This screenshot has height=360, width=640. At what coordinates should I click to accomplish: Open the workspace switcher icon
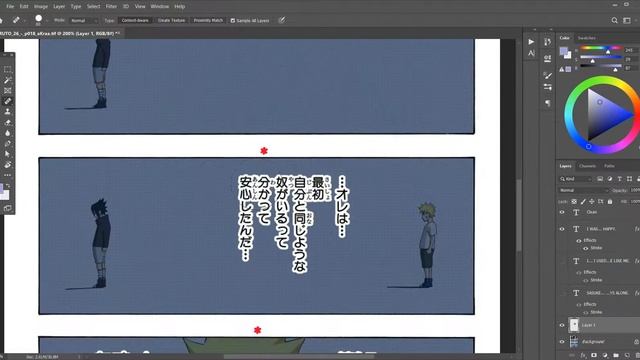coord(627,20)
